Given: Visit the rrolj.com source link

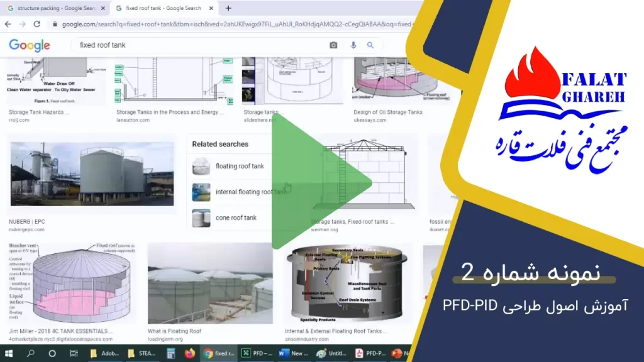Looking at the screenshot, I should [x=19, y=120].
